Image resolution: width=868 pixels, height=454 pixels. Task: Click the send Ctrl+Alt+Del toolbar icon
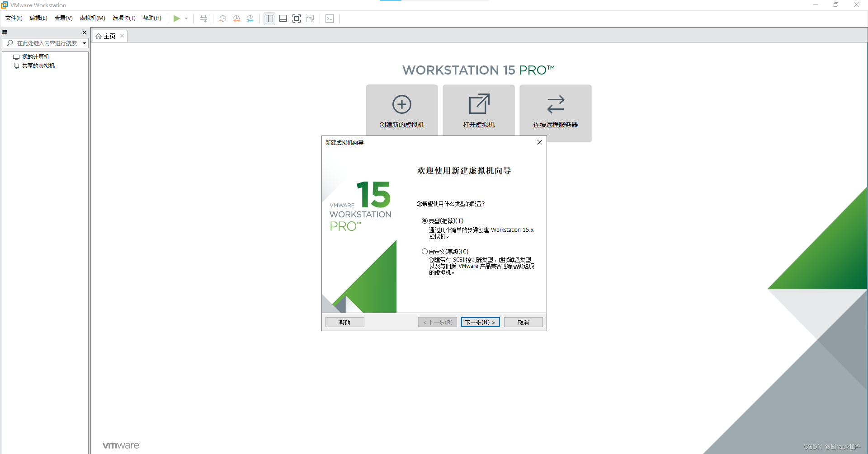(x=203, y=19)
